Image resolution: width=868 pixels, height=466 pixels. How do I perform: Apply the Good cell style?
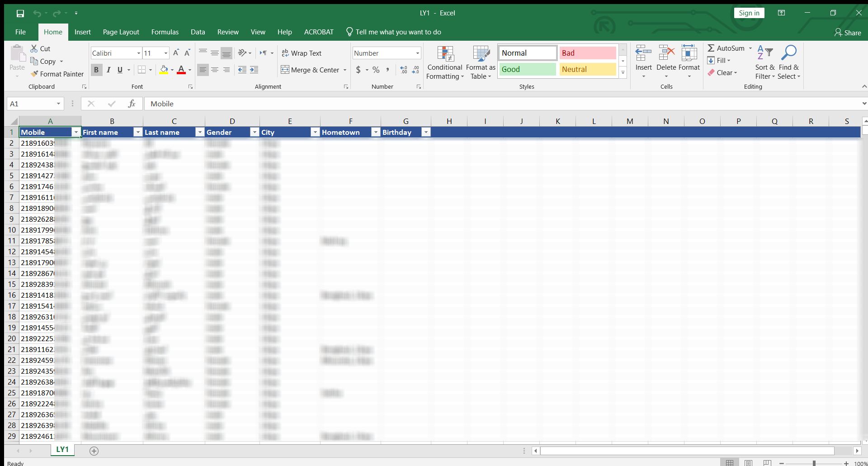(x=528, y=69)
